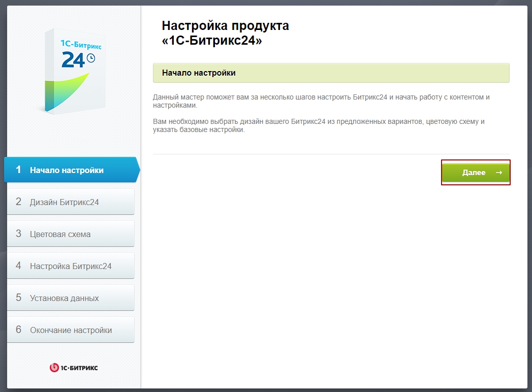Open step 4 Настройка Битрикс24

71,266
